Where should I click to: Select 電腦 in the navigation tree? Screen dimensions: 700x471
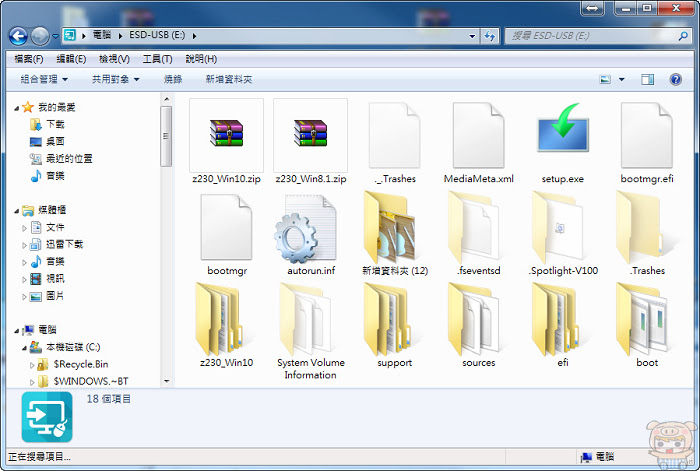click(47, 330)
